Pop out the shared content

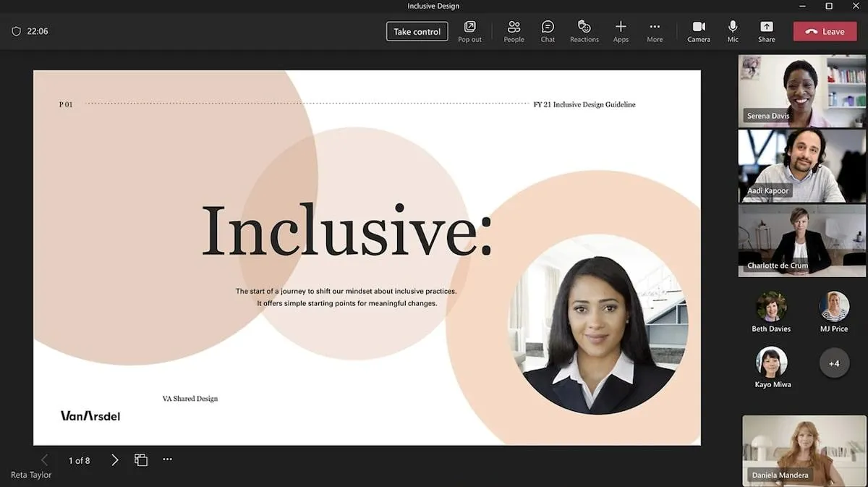pyautogui.click(x=469, y=31)
